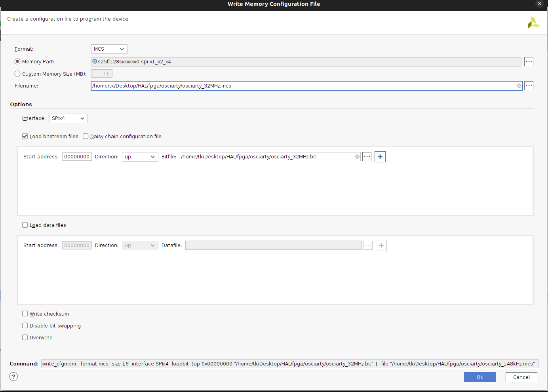
Task: Choose Custom Memory Size radio button
Action: pos(17,74)
